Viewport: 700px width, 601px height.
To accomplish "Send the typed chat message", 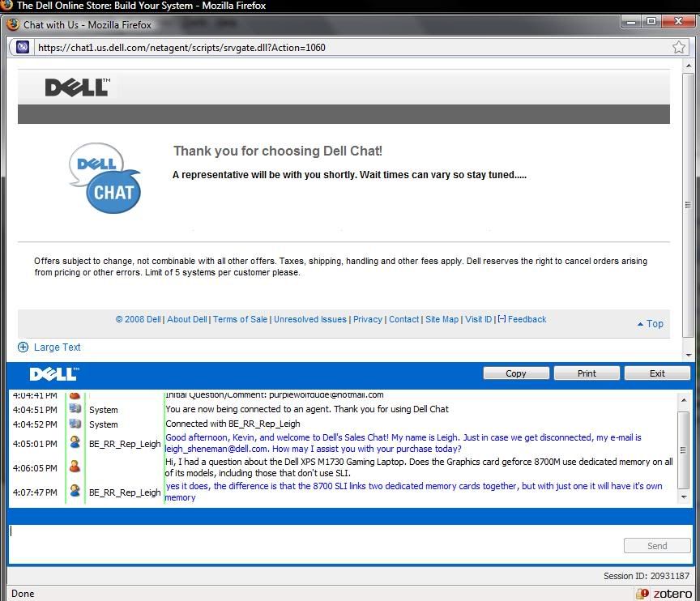I will click(657, 546).
